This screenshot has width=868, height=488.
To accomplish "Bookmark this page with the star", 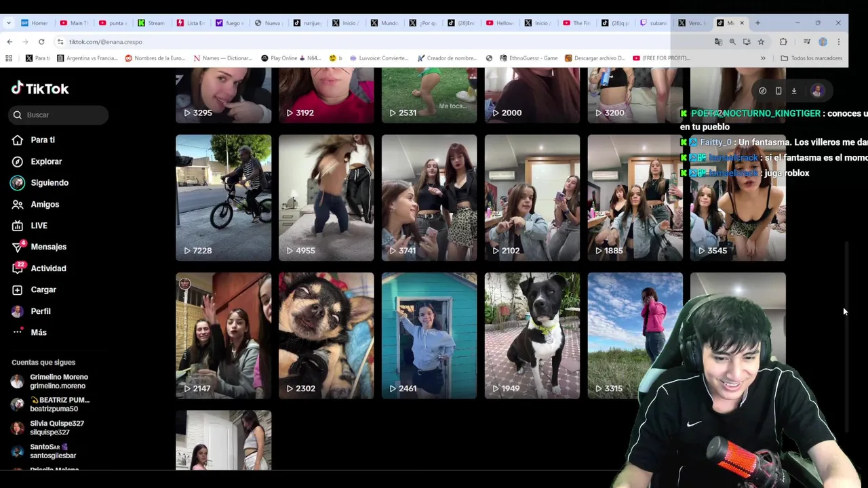I will 761,42.
